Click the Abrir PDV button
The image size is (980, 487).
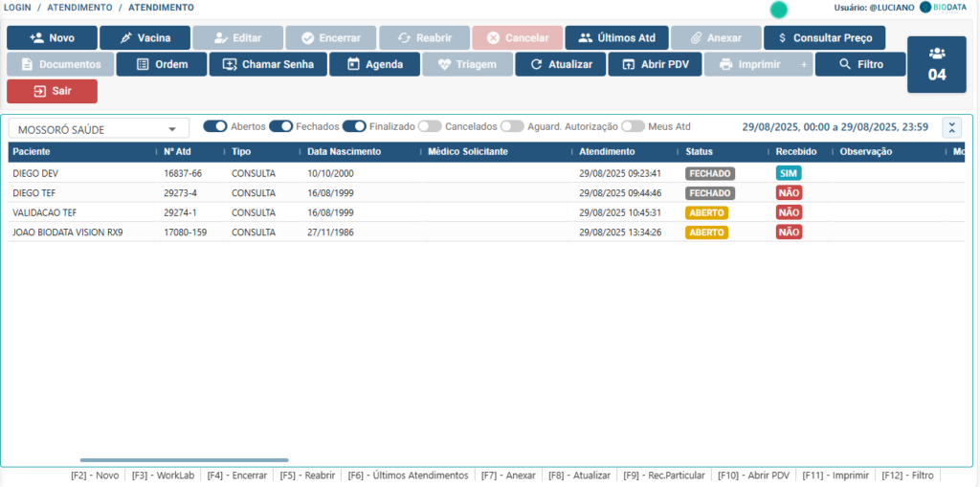(x=656, y=65)
